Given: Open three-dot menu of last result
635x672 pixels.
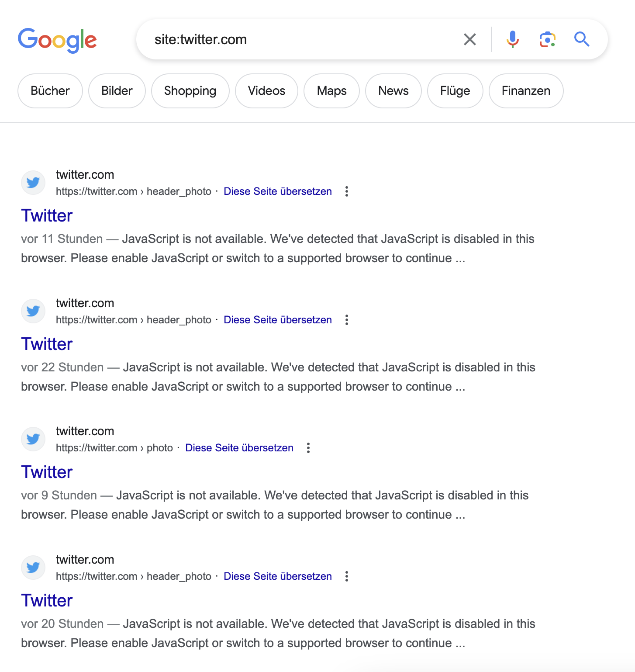Looking at the screenshot, I should [347, 576].
